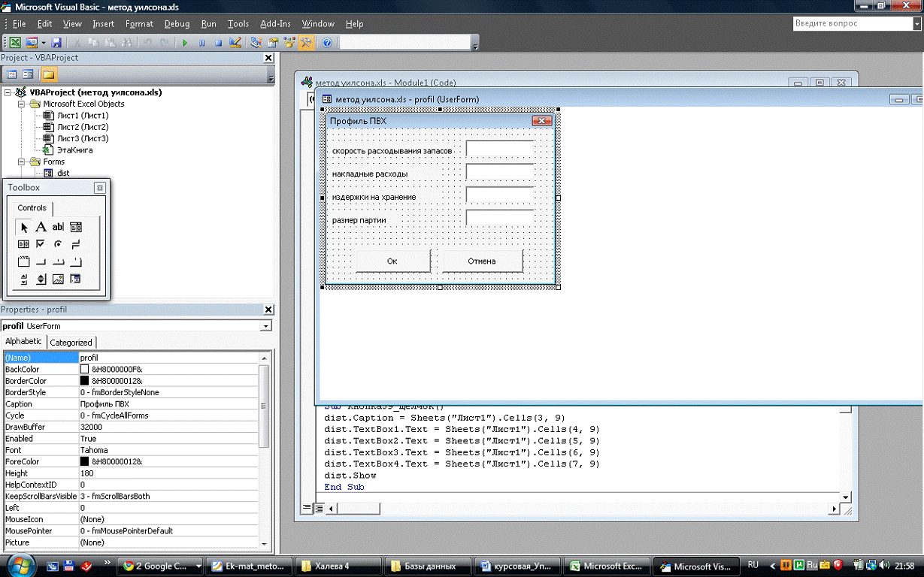Open the Debug menu
Image resolution: width=924 pixels, height=577 pixels.
point(177,24)
